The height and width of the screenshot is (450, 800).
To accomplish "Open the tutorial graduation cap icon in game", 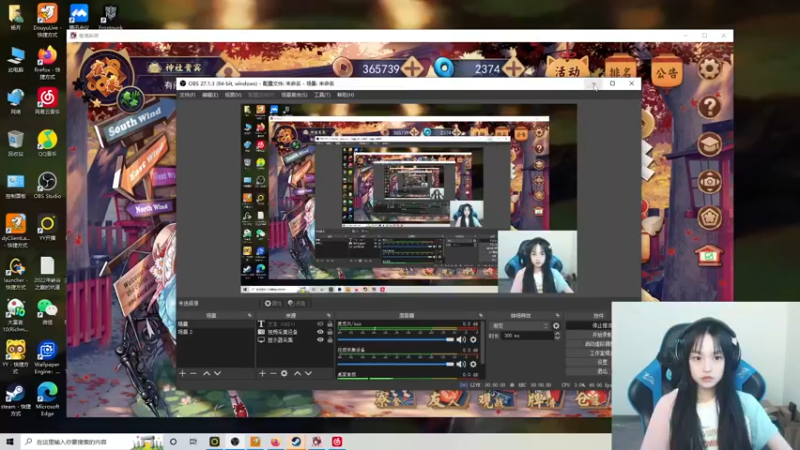I will (709, 144).
